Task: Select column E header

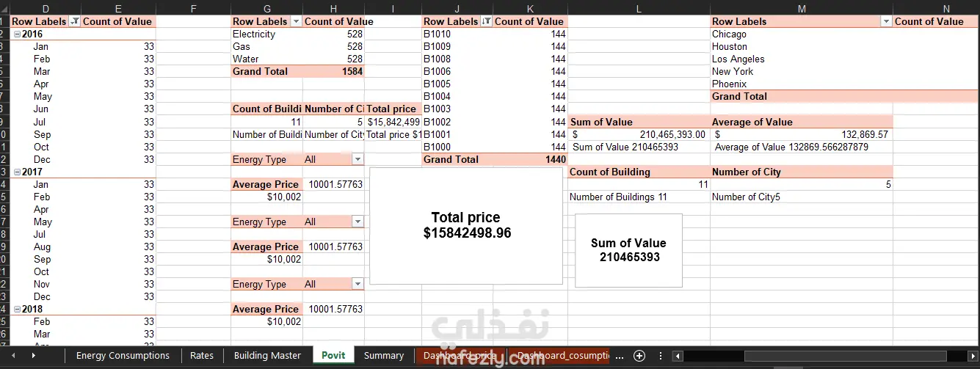Action: (118, 8)
